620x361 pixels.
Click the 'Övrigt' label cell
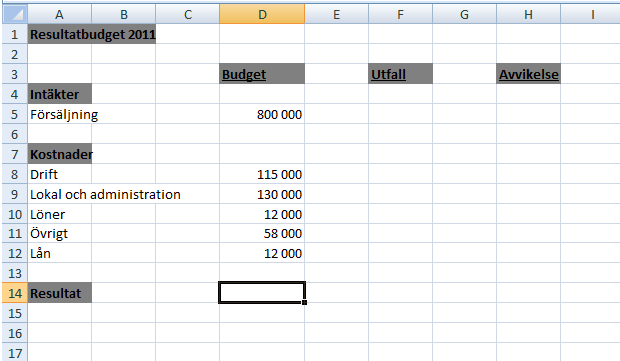pos(60,233)
